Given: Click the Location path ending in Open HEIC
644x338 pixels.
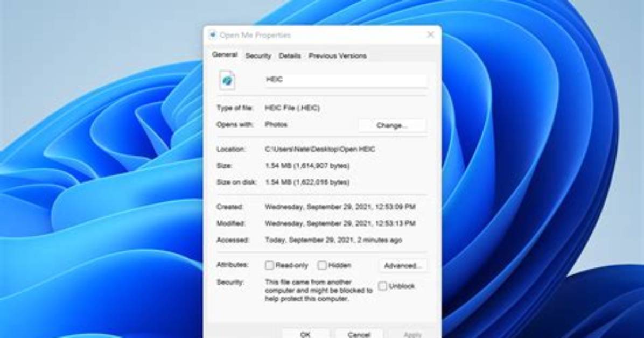Looking at the screenshot, I should (320, 149).
